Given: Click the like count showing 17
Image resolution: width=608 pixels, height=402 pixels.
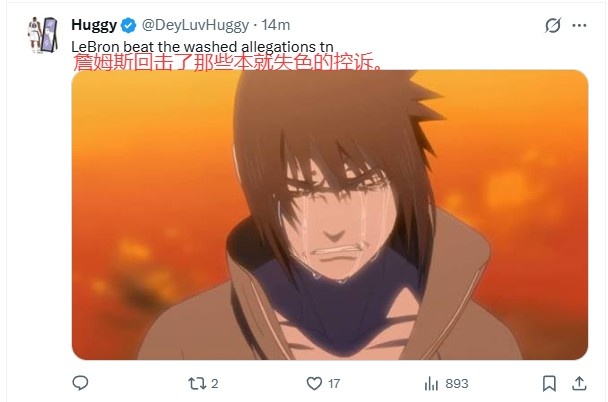Looking at the screenshot, I should click(x=334, y=384).
